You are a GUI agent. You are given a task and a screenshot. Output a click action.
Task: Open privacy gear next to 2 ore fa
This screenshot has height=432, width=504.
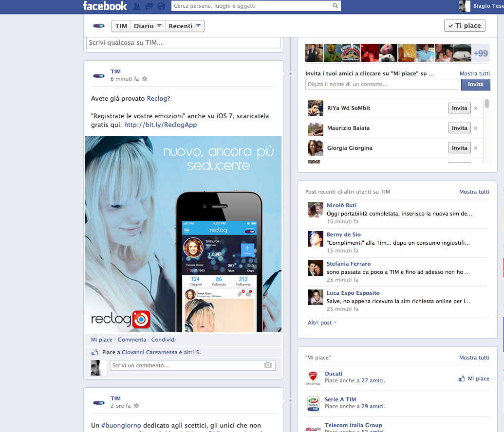tap(136, 406)
